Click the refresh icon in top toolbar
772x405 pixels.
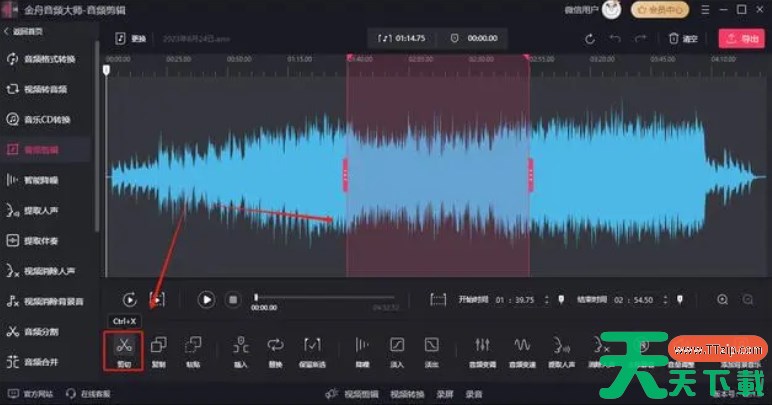590,39
